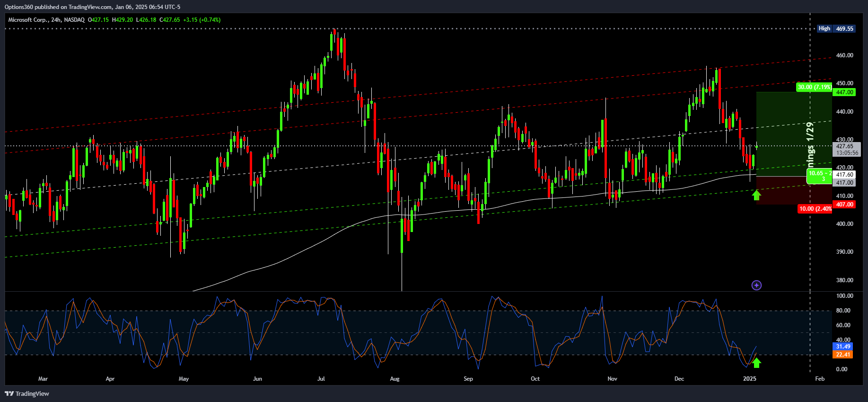The height and width of the screenshot is (402, 868).
Task: Click the change value +3.15 (+0.74%)
Action: [x=202, y=20]
